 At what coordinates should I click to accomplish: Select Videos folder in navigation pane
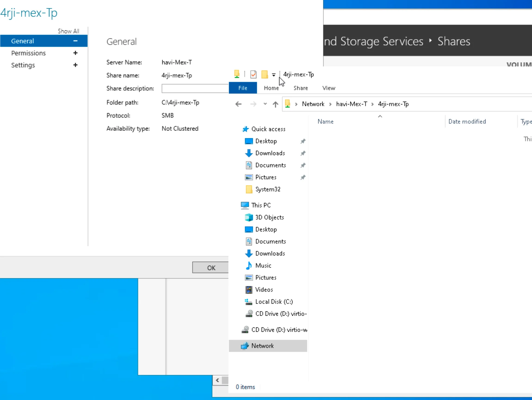coord(264,290)
